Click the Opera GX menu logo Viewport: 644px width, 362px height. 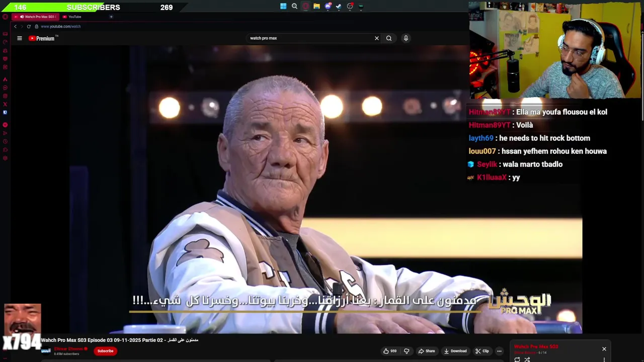(x=5, y=17)
